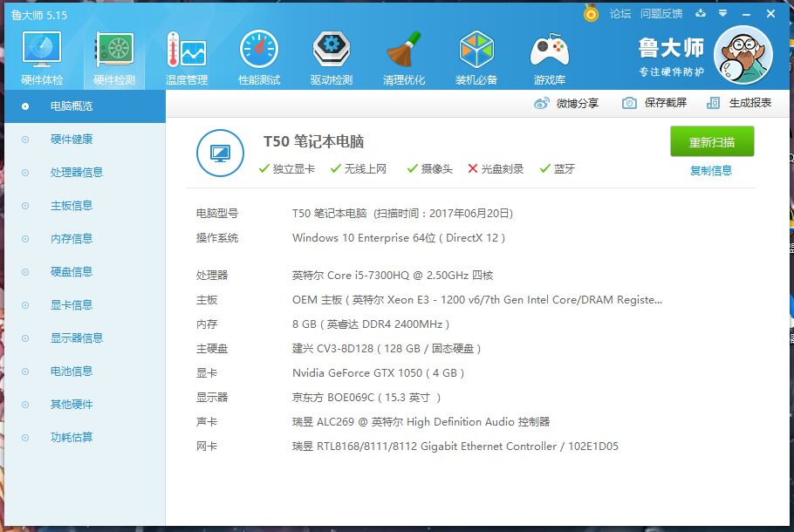Open the 清理优化 cleanup optimizer
Image resolution: width=794 pixels, height=532 pixels.
pos(403,55)
